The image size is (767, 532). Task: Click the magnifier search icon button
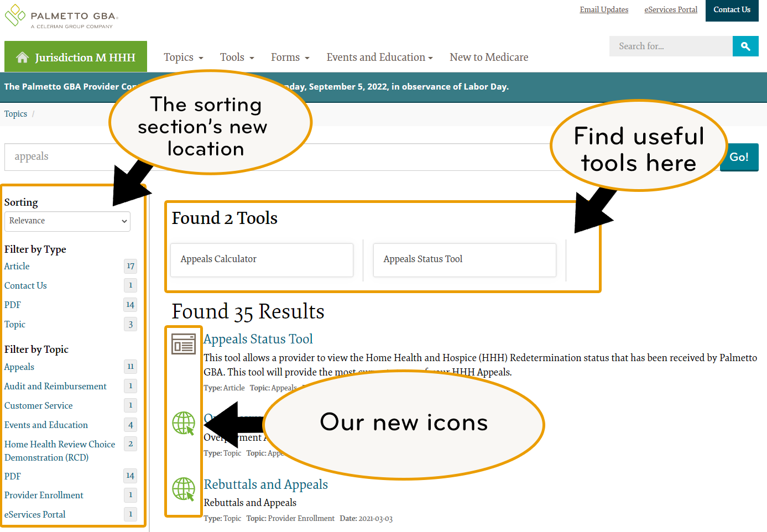745,46
